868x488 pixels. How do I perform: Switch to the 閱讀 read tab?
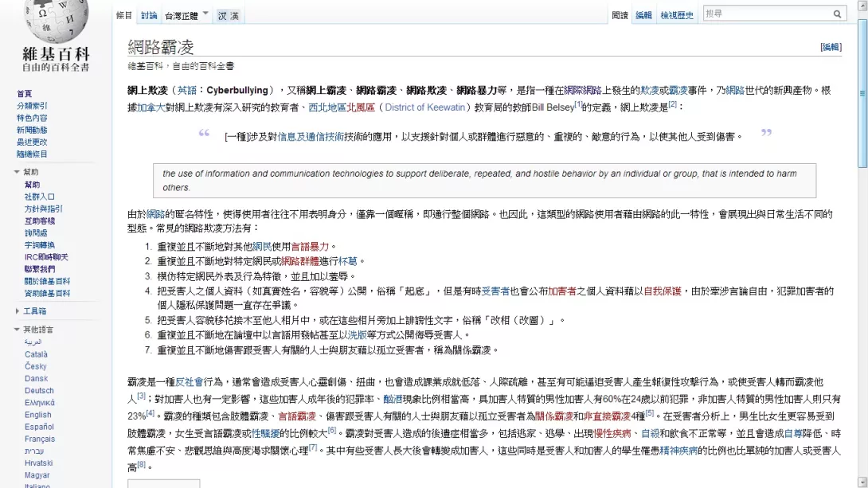tap(620, 15)
